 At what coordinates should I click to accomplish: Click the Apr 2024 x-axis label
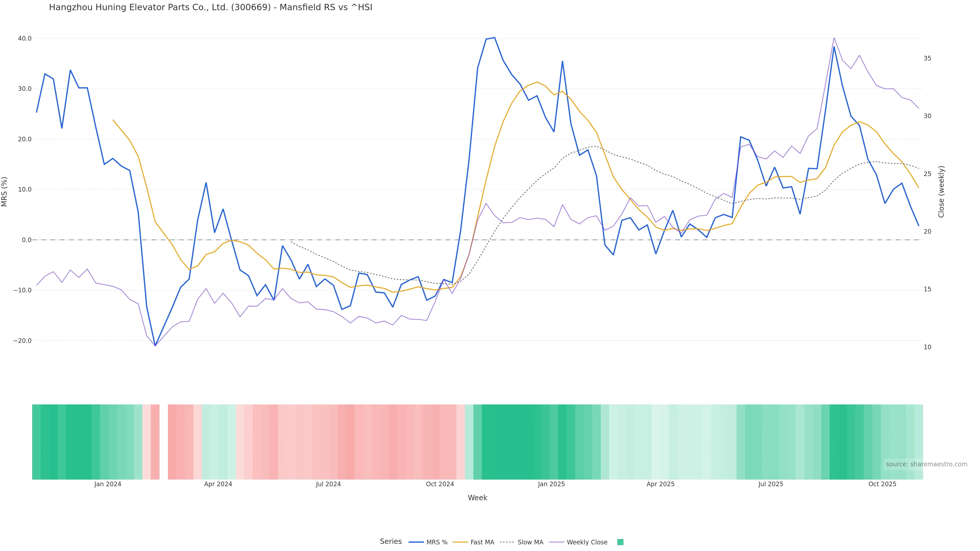(x=218, y=484)
